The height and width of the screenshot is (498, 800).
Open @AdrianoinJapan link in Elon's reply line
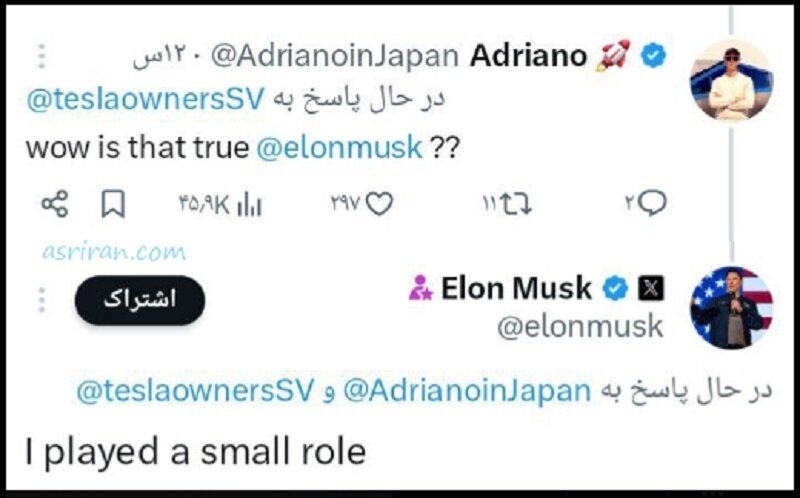point(467,391)
